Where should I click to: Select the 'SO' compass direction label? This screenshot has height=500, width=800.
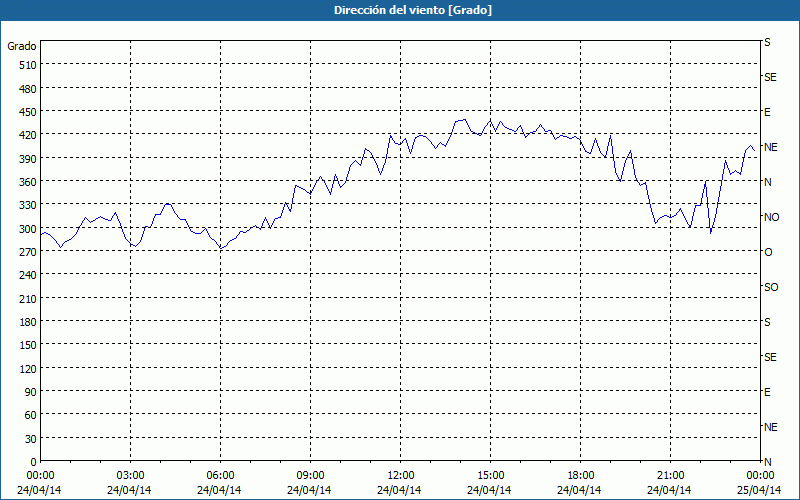click(x=771, y=287)
